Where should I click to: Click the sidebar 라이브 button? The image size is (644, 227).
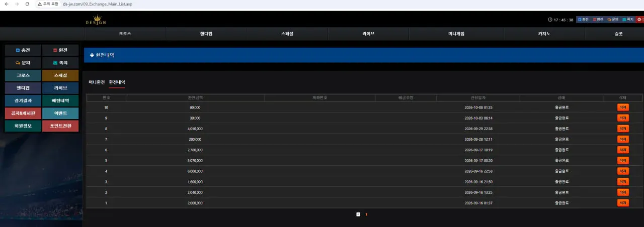[60, 88]
